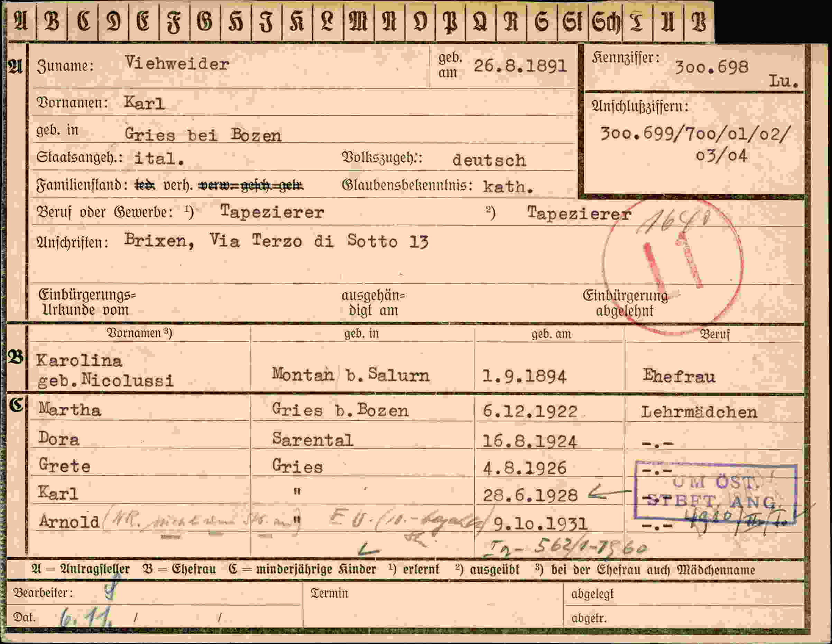Screen dimensions: 832x644
Task: Click the citizenship value "ital."
Action: tap(160, 158)
